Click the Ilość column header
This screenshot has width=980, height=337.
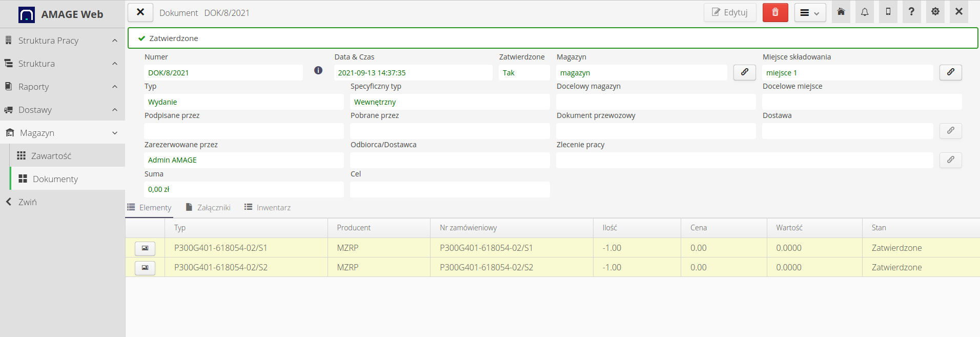[637, 228]
